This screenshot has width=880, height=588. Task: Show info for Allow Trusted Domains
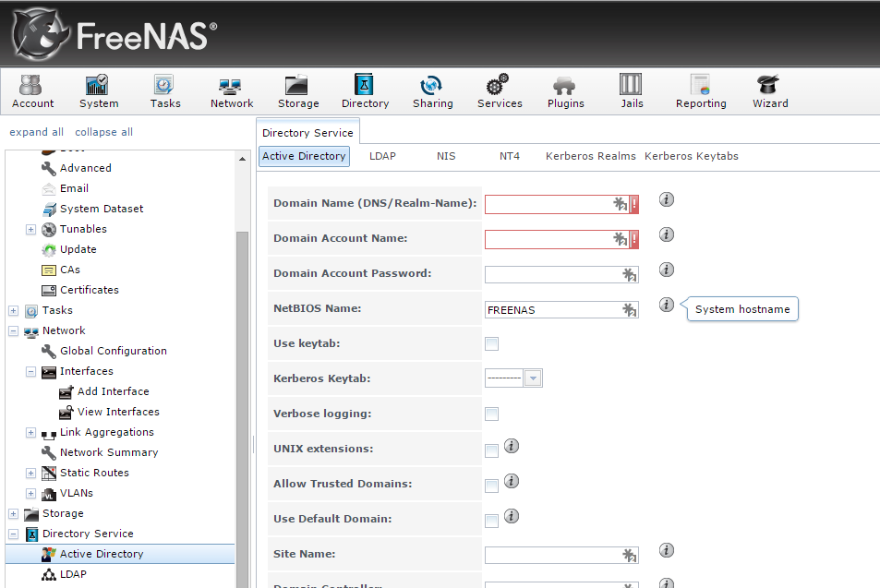click(x=512, y=481)
